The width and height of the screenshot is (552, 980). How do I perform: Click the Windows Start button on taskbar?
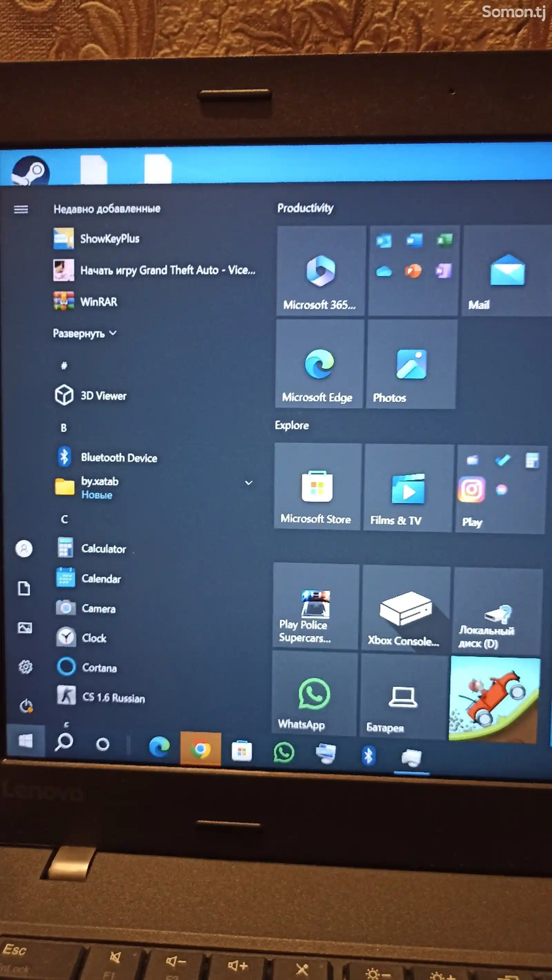coord(26,741)
